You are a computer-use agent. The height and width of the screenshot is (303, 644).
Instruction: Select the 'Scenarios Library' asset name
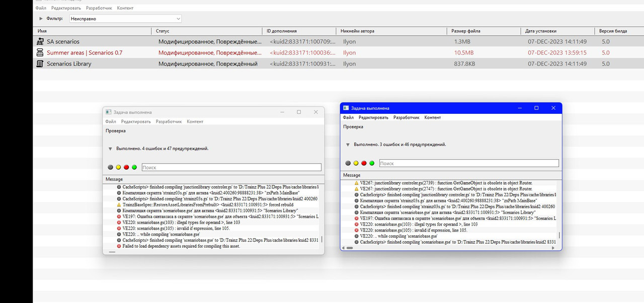click(x=69, y=64)
